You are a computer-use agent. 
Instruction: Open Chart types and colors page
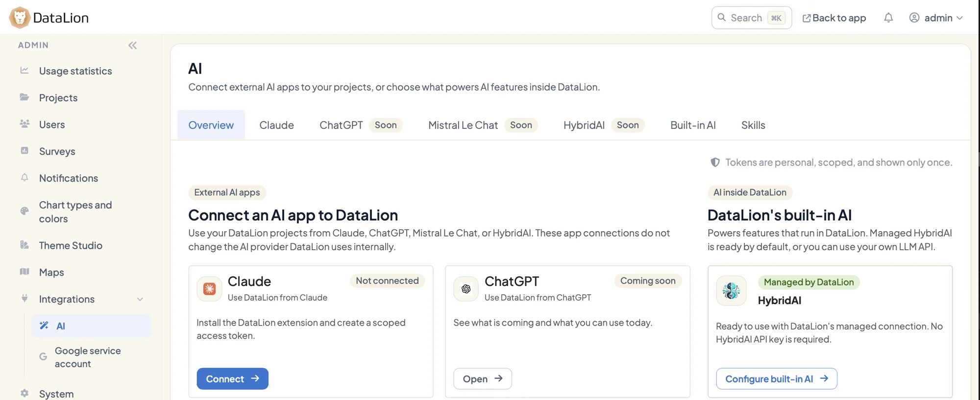pos(75,212)
